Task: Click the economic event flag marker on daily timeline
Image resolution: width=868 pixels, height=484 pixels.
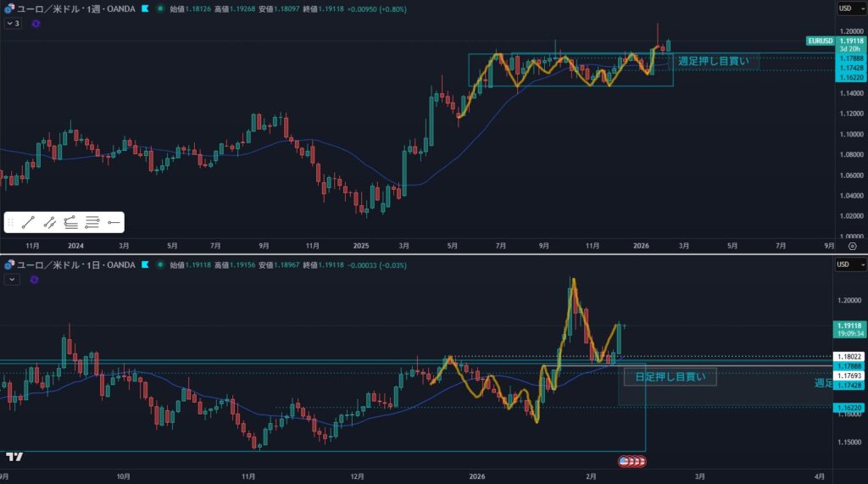Action: pos(632,461)
